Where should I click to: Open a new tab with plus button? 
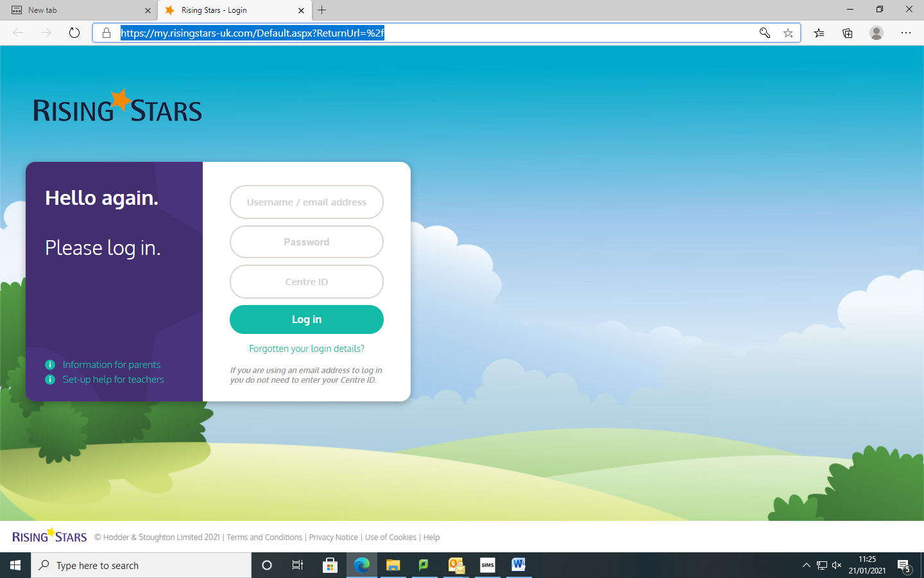tap(322, 10)
